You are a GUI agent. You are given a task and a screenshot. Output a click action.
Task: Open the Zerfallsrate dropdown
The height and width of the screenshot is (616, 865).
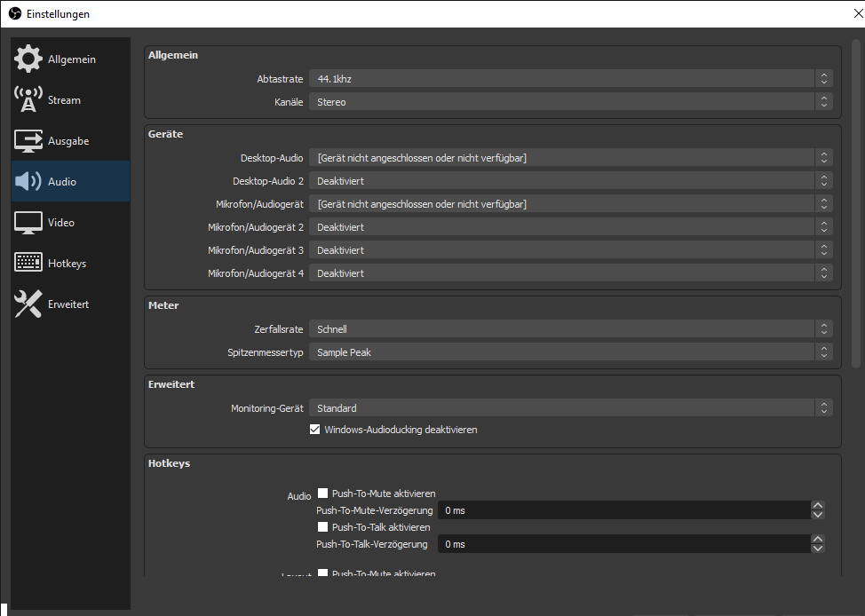570,329
